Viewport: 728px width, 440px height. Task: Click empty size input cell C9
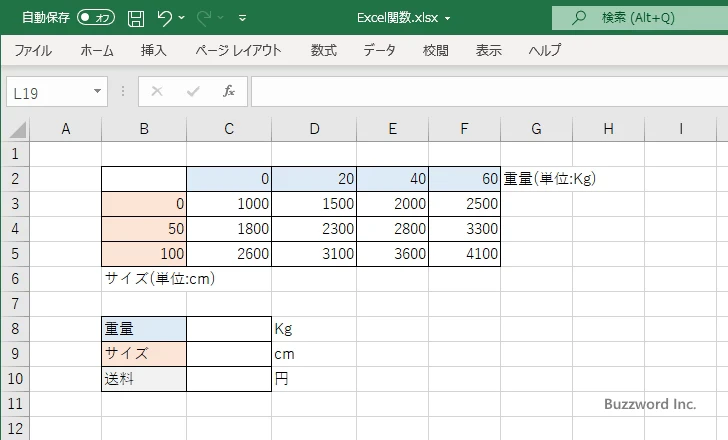(x=229, y=354)
